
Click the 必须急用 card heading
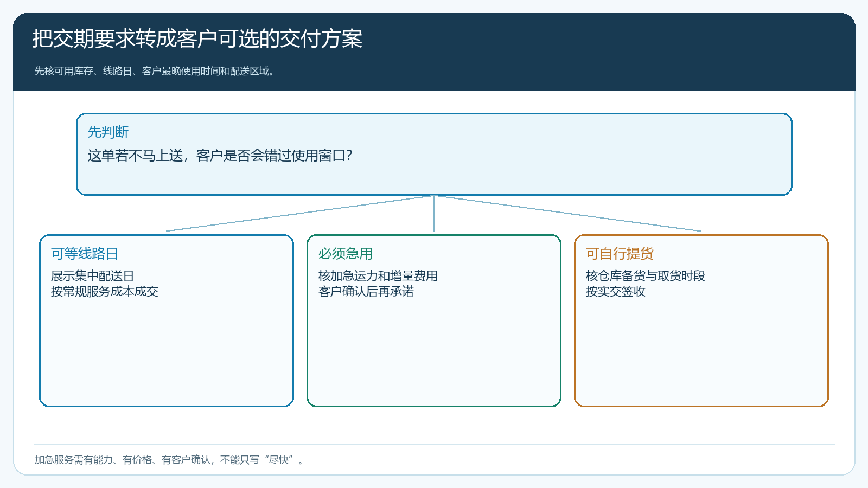[x=345, y=253]
